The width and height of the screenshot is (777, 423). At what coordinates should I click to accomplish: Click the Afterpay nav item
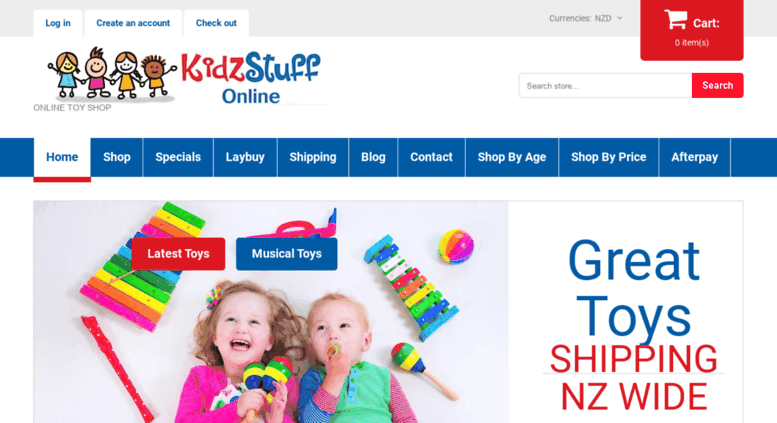coord(694,157)
